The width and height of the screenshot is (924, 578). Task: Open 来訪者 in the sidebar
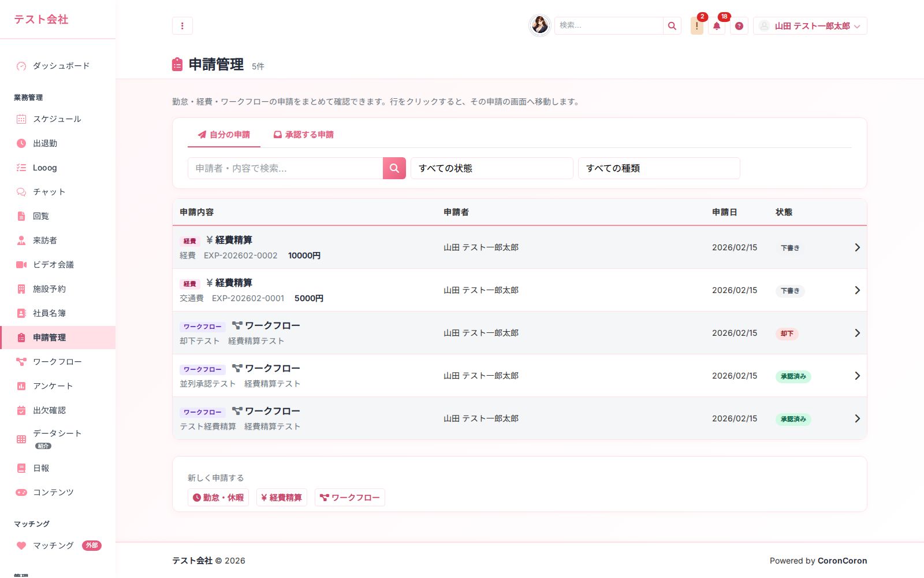coord(58,240)
